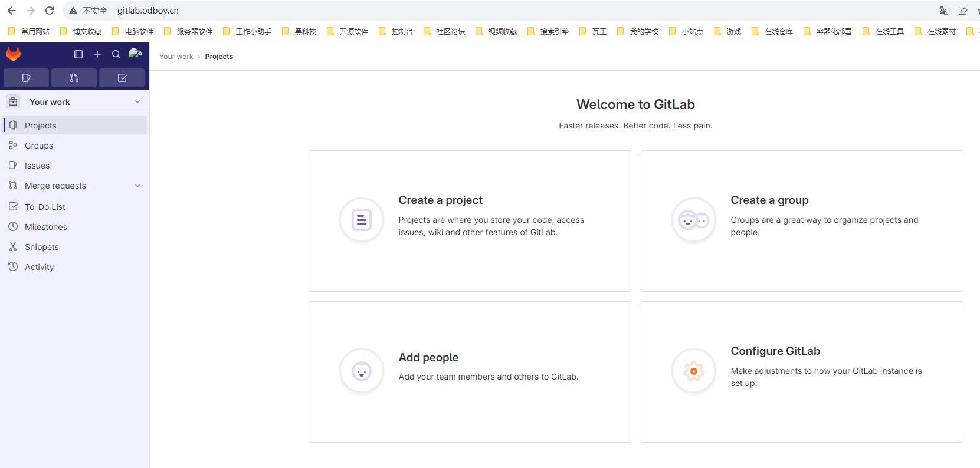Open merge requests shortcut icon
Screen dimensions: 980x468
[x=74, y=78]
